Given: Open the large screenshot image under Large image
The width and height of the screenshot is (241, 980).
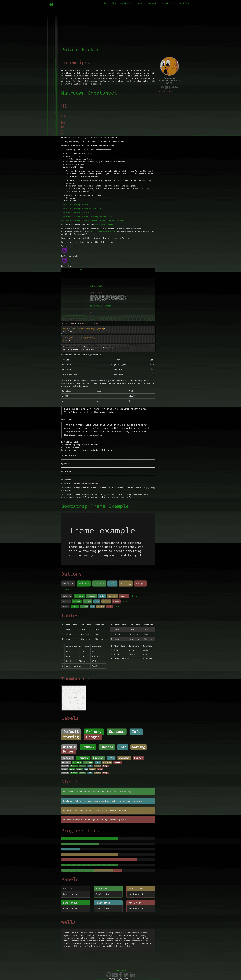Looking at the screenshot, I should pyautogui.click(x=108, y=294).
